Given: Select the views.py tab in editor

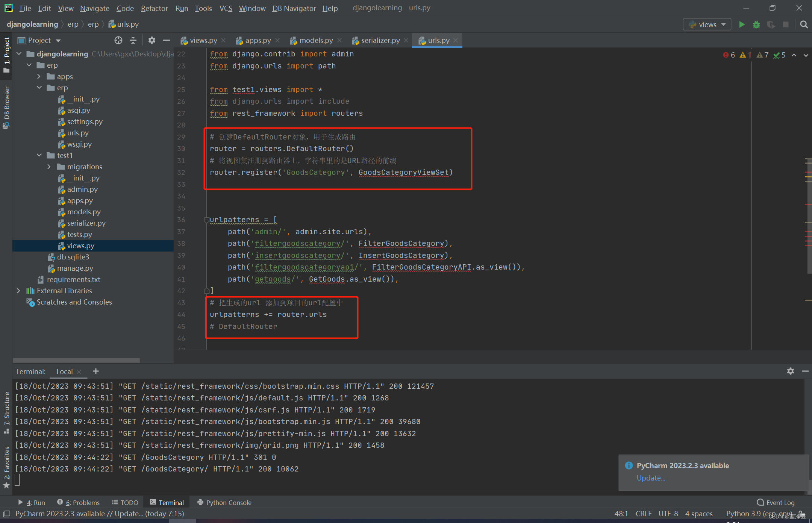Looking at the screenshot, I should tap(201, 39).
